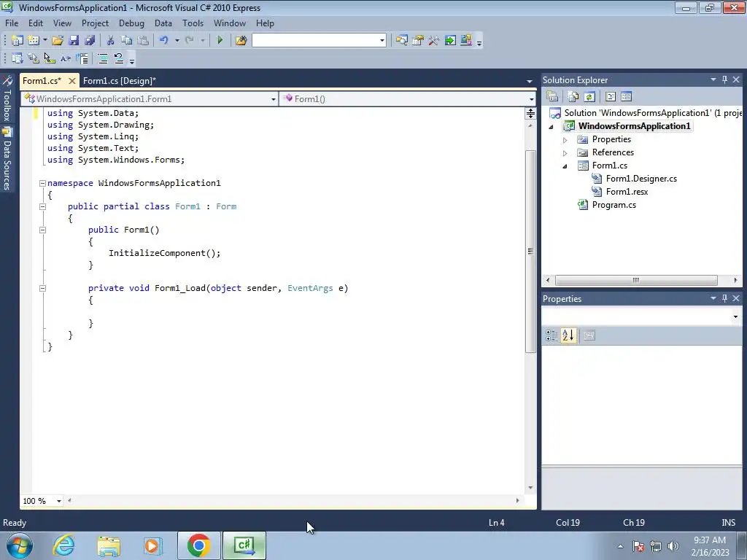Toggle Alphabetical sort in Properties panel
The width and height of the screenshot is (747, 560).
(x=568, y=335)
